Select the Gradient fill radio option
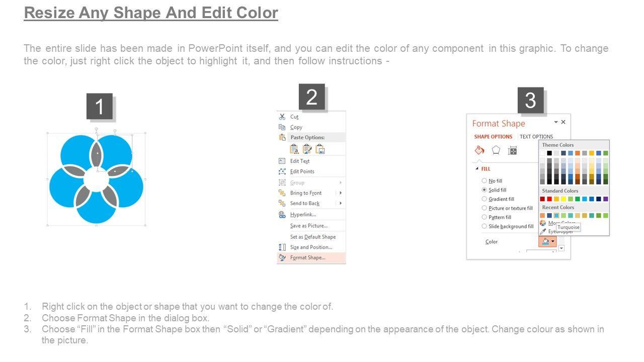This screenshot has height=362, width=644. (x=484, y=199)
